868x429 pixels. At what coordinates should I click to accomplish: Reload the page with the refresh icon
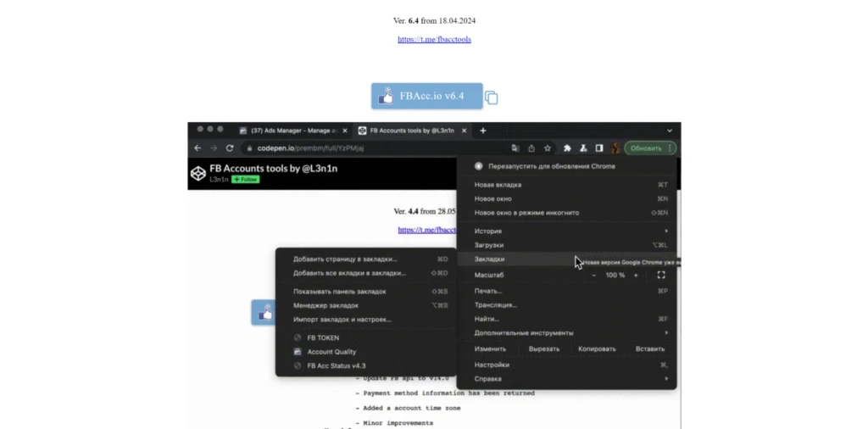pos(230,148)
